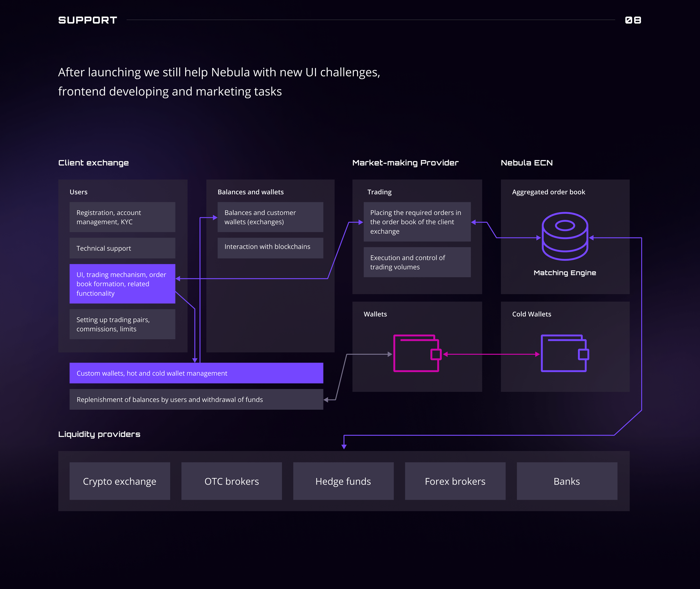Select Custom wallets management purple bar
This screenshot has height=589, width=700.
coord(196,373)
